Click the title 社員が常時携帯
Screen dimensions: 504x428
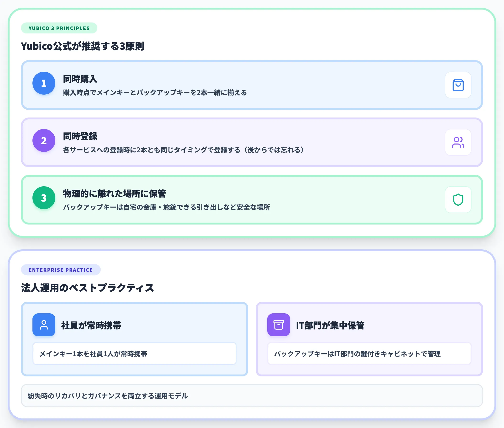click(91, 325)
